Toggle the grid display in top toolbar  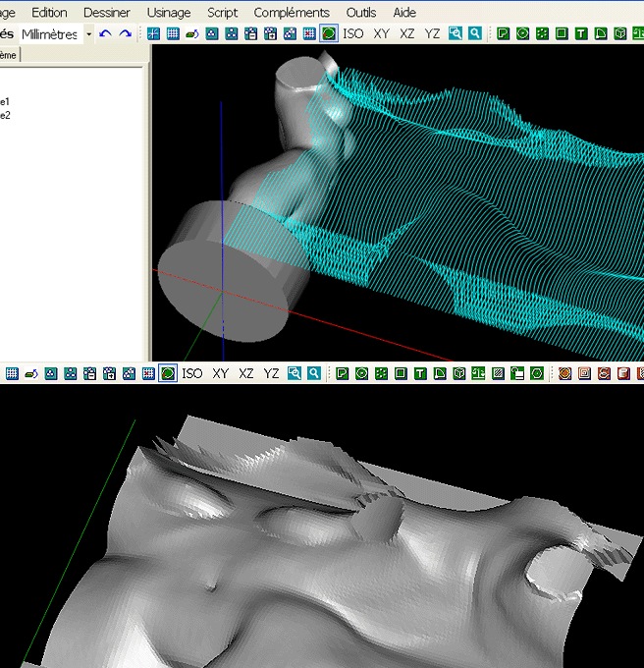173,33
